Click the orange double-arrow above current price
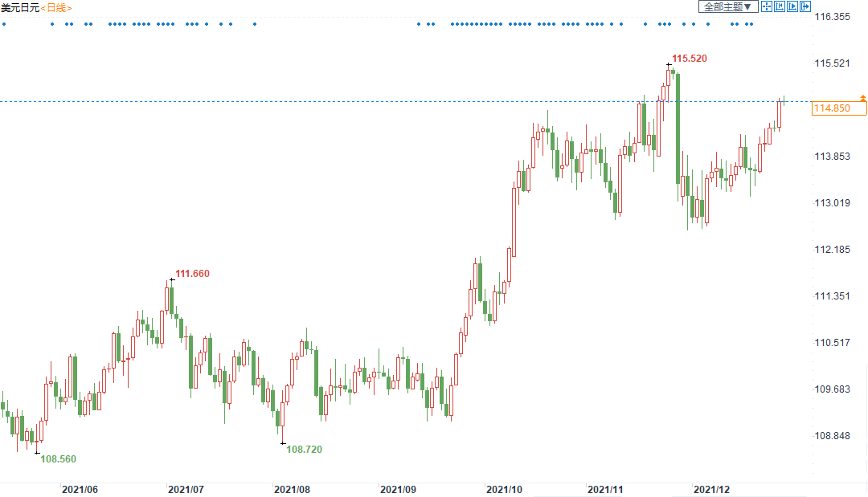868x497 pixels. (x=862, y=97)
